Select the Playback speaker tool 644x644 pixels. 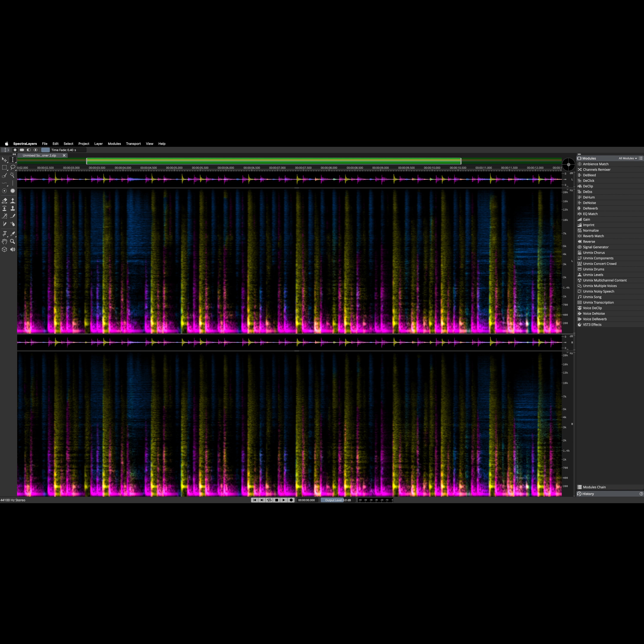click(13, 249)
